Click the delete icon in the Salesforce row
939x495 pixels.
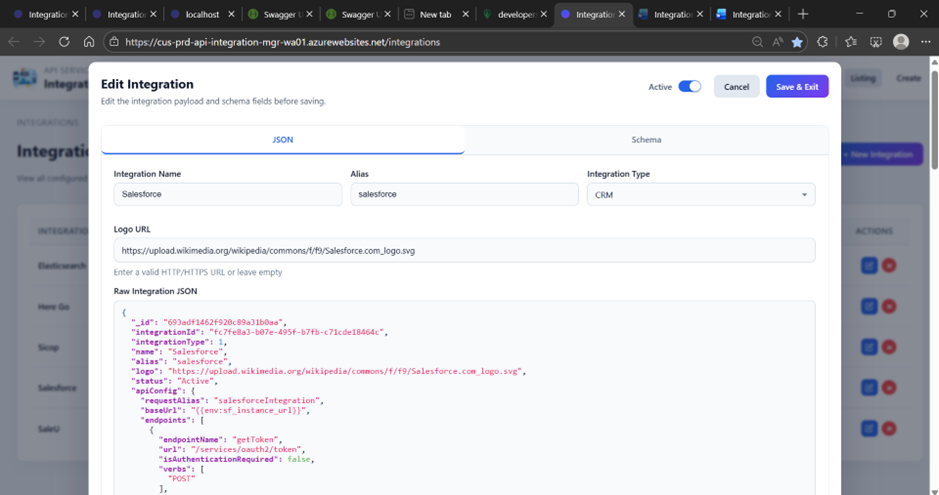(x=889, y=388)
